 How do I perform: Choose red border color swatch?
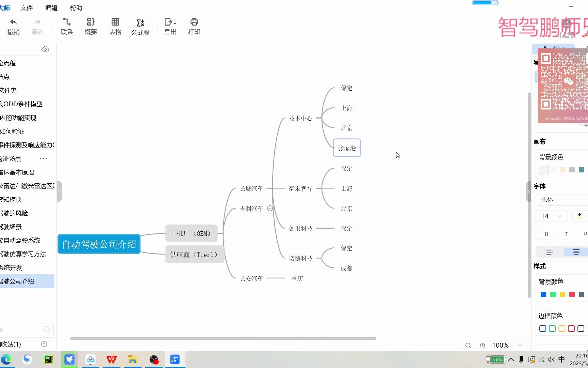[x=571, y=328]
